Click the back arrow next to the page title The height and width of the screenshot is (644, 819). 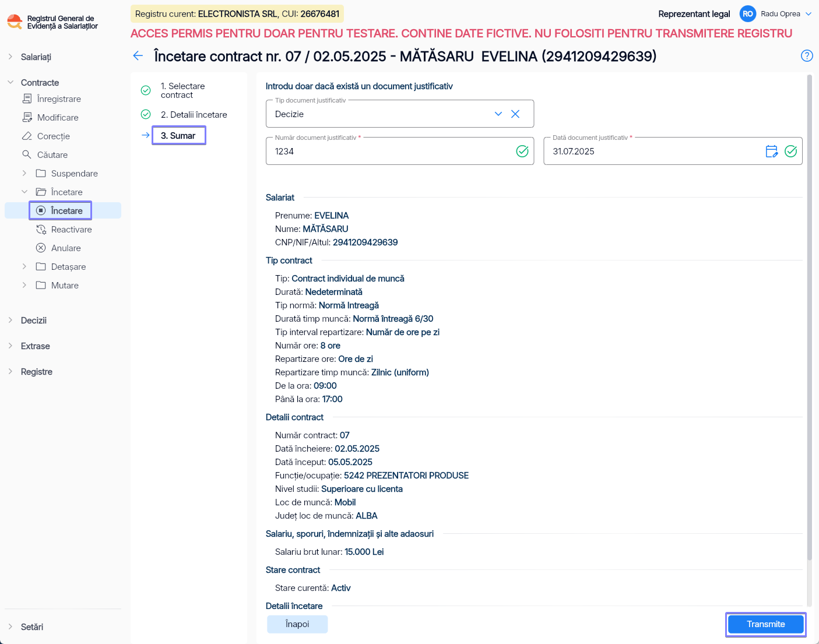[138, 56]
